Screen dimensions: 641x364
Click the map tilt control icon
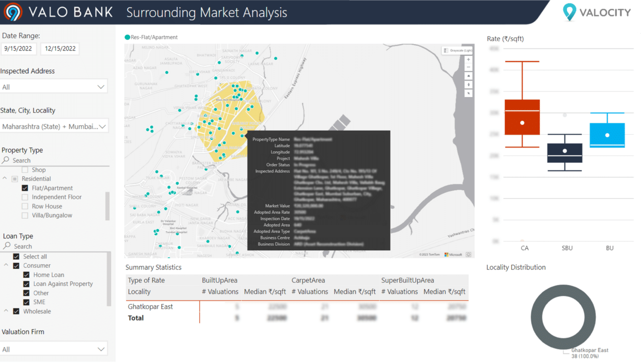click(x=468, y=76)
